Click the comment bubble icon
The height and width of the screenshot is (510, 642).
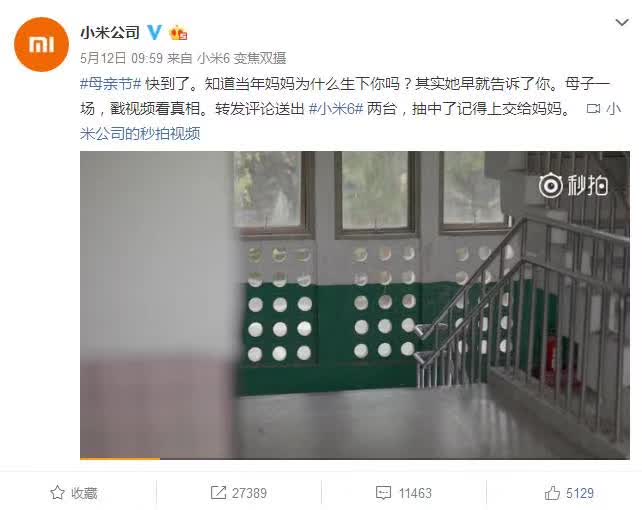coord(383,493)
